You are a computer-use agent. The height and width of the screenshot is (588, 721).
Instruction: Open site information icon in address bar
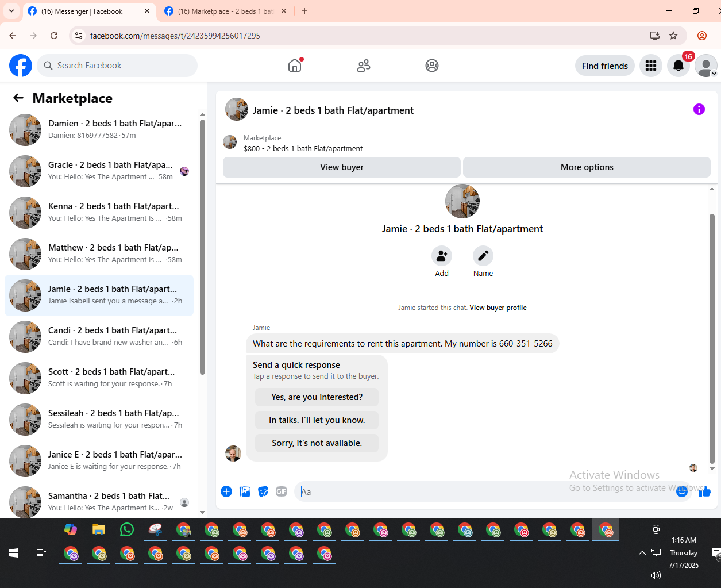[79, 36]
